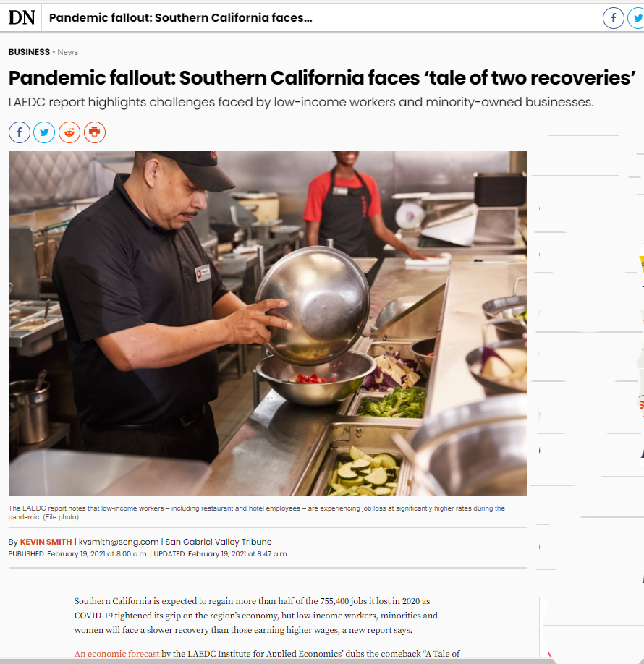Share article on Reddit
This screenshot has width=644, height=664.
pos(69,132)
